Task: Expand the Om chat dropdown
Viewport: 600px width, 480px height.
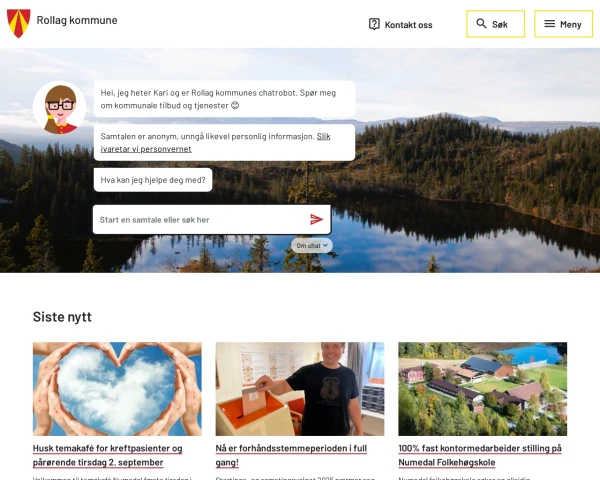Action: pyautogui.click(x=312, y=245)
